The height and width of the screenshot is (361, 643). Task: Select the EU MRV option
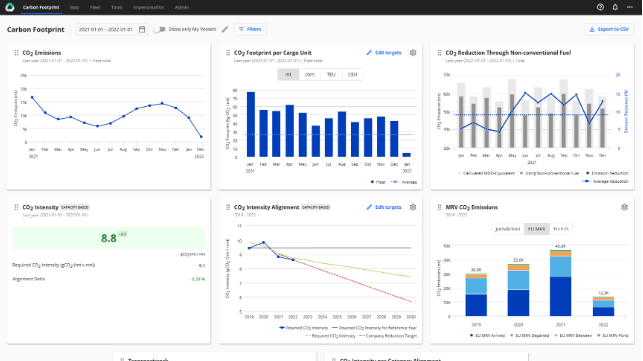coord(537,229)
